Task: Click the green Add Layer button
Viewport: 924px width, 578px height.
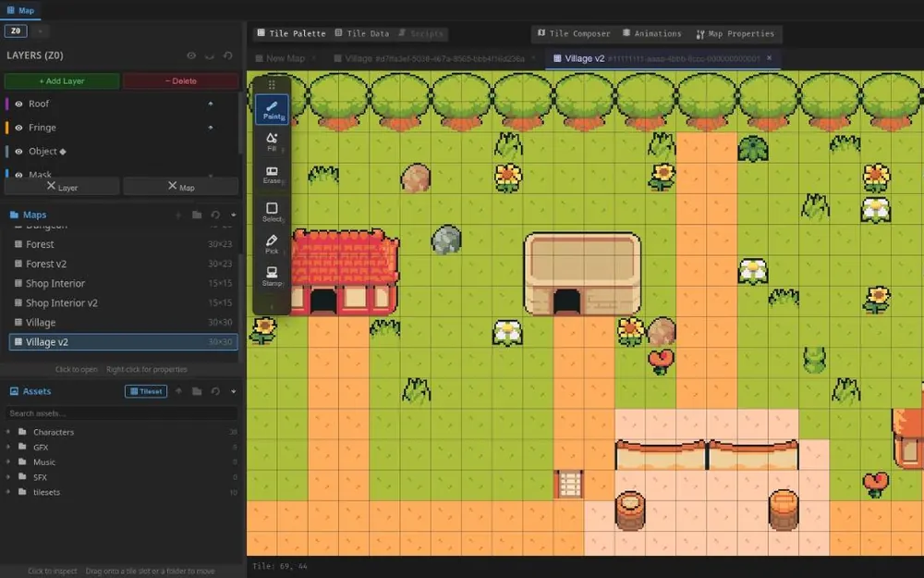Action: pos(62,80)
